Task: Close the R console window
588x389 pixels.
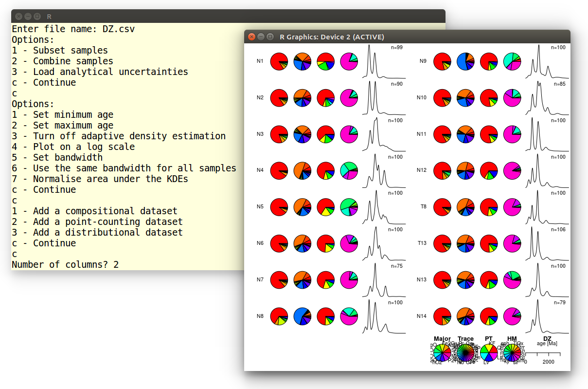Action: [x=19, y=16]
